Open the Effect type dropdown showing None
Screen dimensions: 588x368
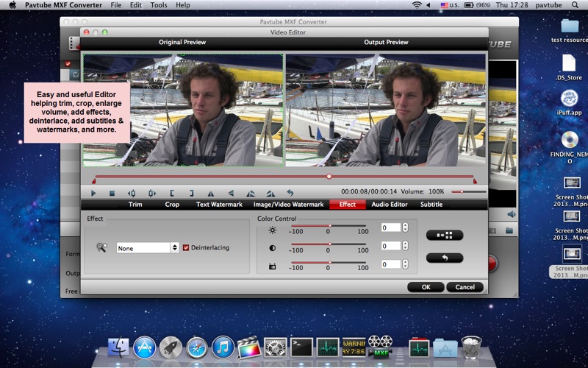148,248
